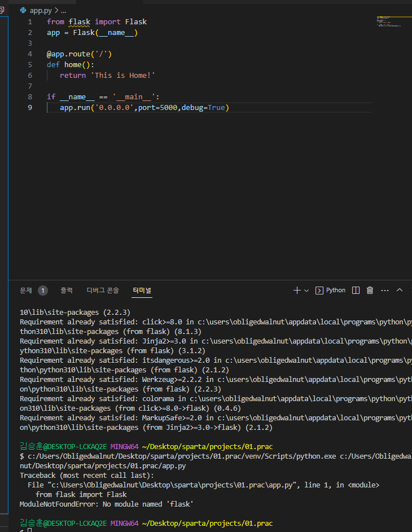Click line number 9 in the gutter
This screenshot has height=532, width=412.
point(30,108)
